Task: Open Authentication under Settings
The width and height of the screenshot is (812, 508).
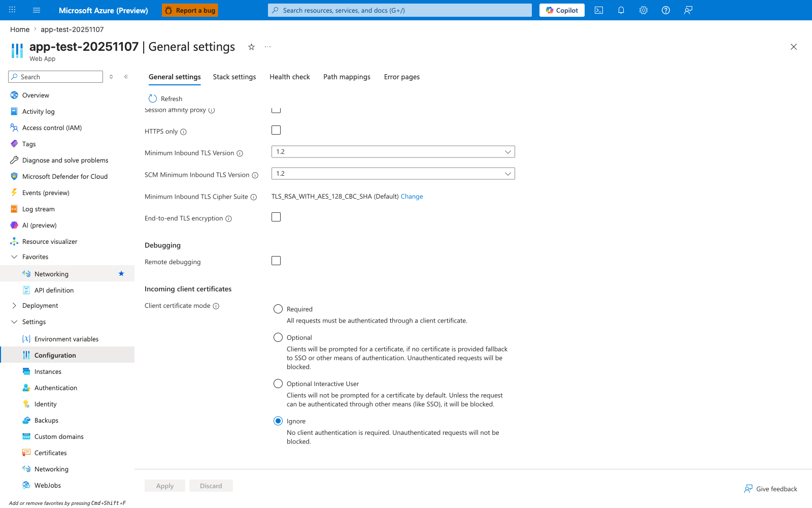Action: [56, 388]
